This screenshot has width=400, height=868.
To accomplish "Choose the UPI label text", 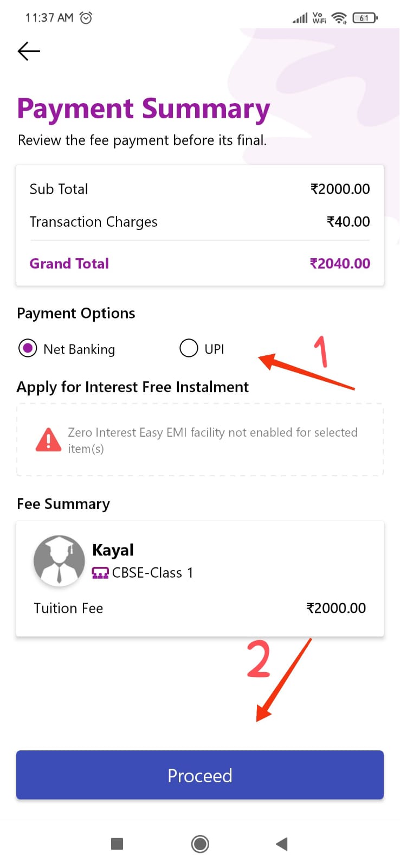I will click(214, 349).
